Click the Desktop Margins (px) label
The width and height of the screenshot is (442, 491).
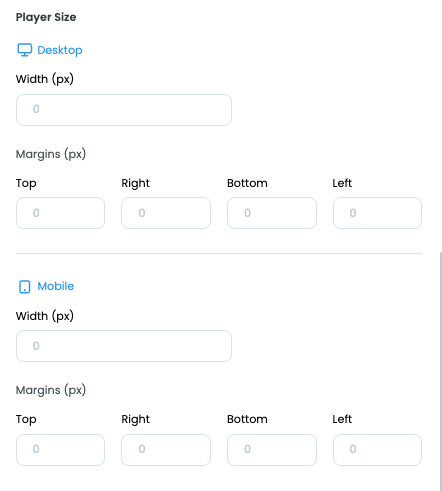click(x=51, y=154)
